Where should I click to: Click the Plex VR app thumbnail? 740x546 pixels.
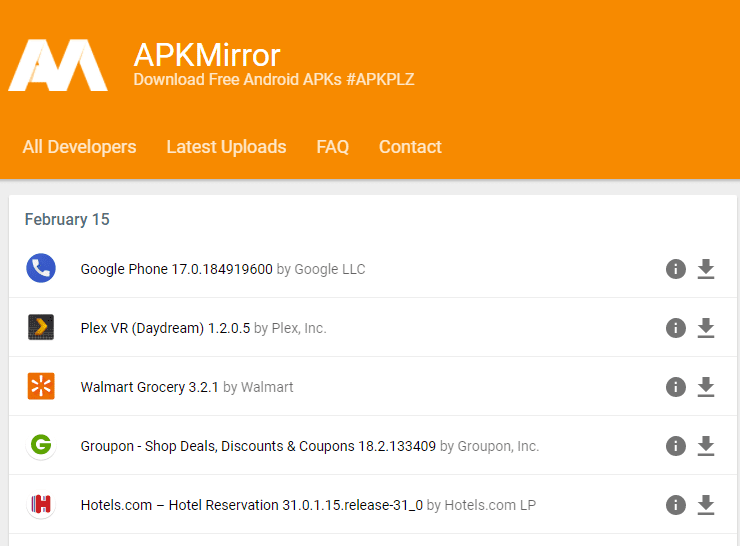tap(41, 327)
